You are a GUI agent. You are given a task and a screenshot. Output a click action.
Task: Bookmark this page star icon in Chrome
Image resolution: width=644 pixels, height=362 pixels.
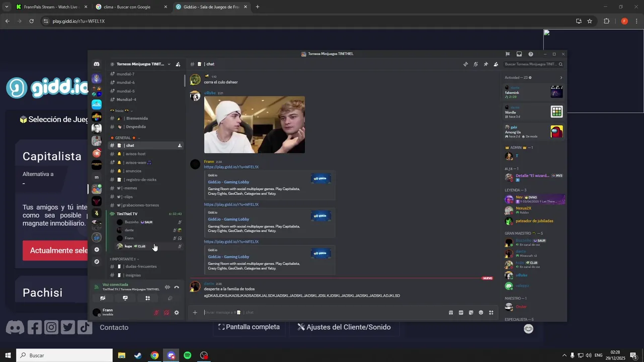[x=590, y=21]
